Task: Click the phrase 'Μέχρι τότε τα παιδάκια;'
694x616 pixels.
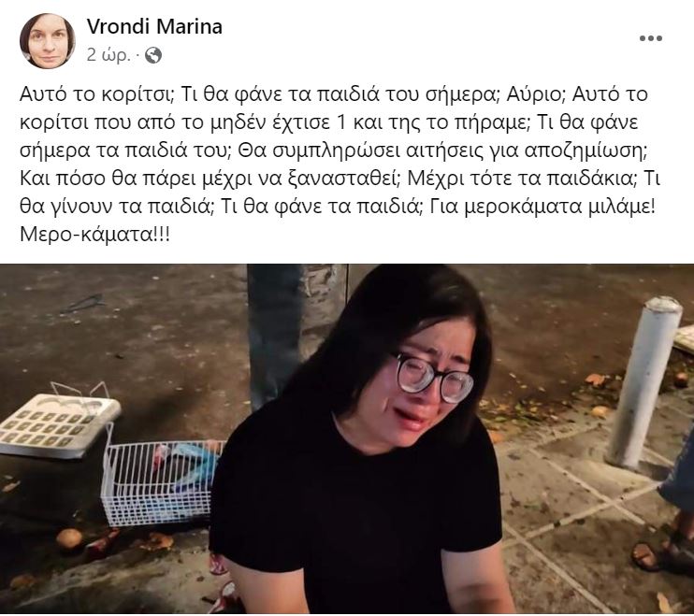Action: (x=522, y=179)
